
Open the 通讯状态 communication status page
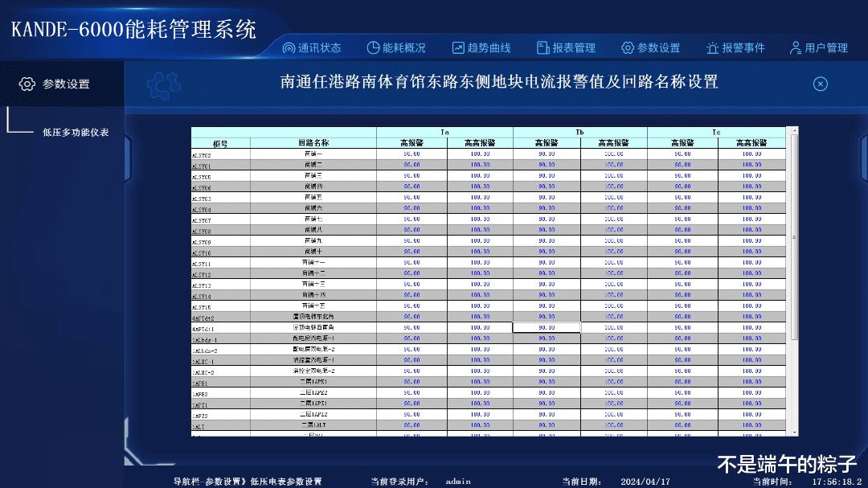click(x=312, y=48)
